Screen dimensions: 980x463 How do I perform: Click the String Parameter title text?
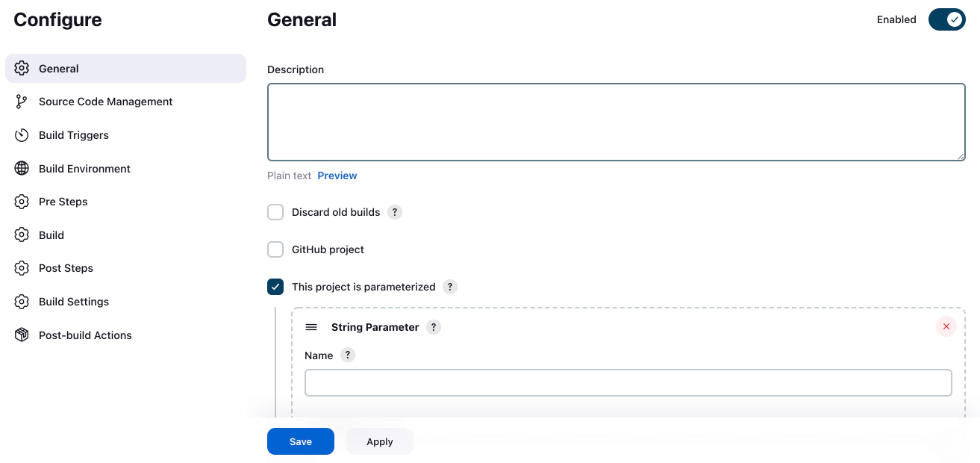[x=375, y=327]
